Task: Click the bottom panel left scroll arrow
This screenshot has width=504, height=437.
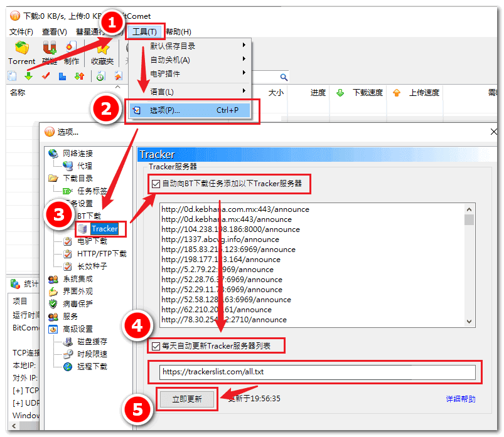Action: coord(14,426)
